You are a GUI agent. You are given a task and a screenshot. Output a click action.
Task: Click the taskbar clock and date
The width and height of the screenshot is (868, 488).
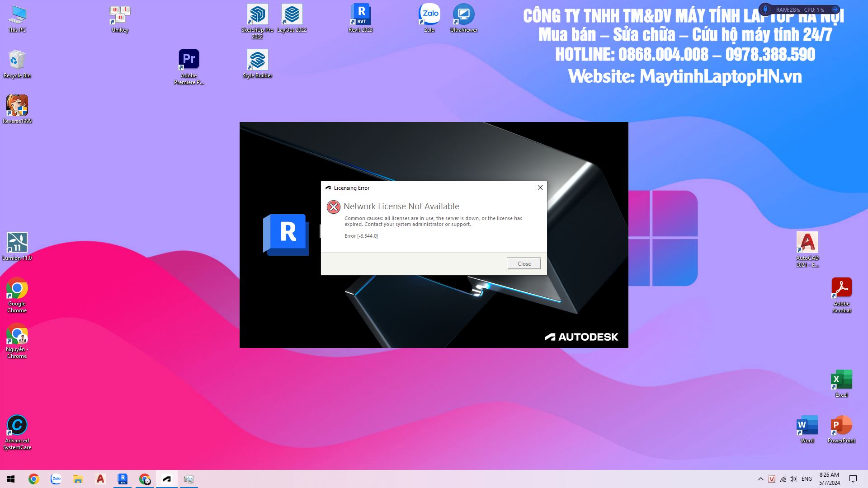point(829,479)
